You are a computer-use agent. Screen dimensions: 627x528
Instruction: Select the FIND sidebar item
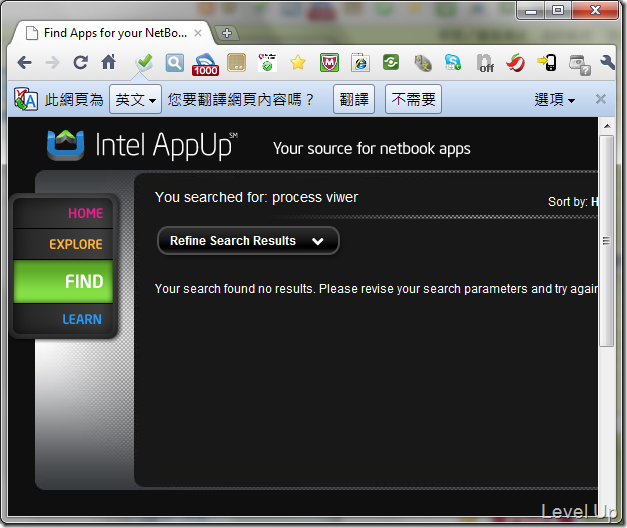click(x=64, y=282)
